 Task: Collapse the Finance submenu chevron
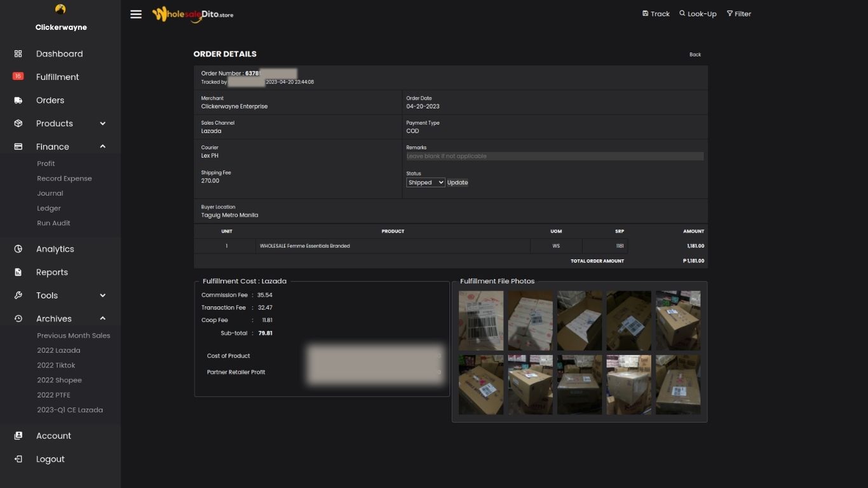pos(102,147)
